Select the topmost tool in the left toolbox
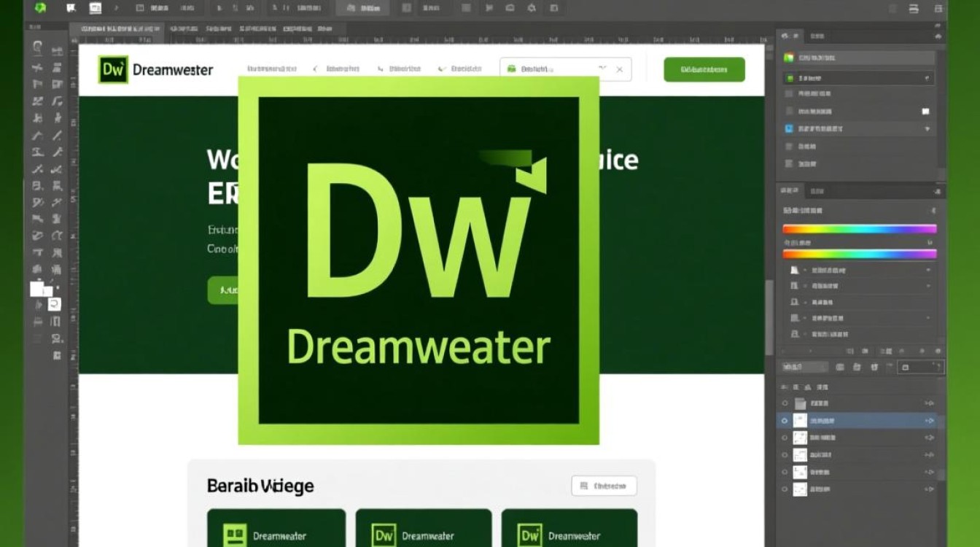Image resolution: width=980 pixels, height=547 pixels. 38,46
